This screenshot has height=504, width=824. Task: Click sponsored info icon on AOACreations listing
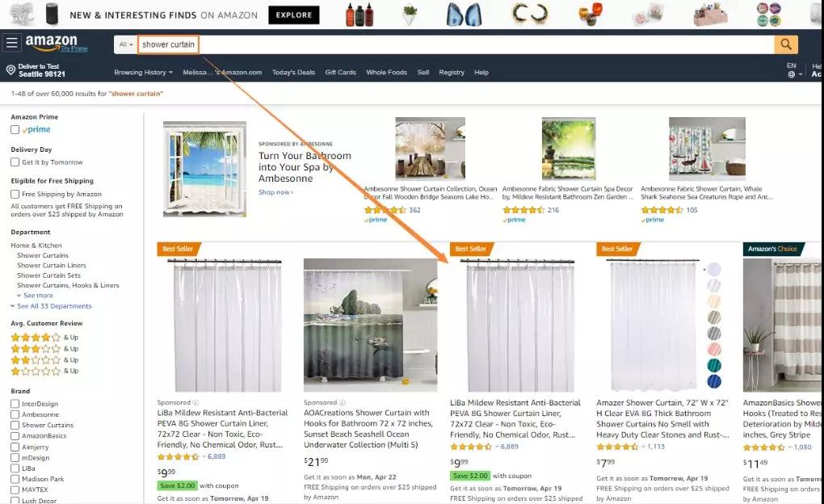(342, 402)
